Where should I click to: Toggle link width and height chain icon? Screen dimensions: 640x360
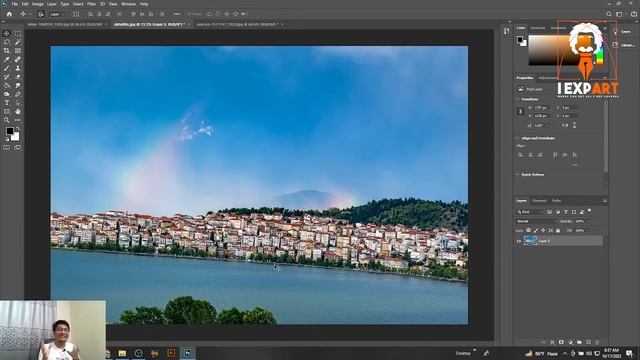pyautogui.click(x=520, y=111)
